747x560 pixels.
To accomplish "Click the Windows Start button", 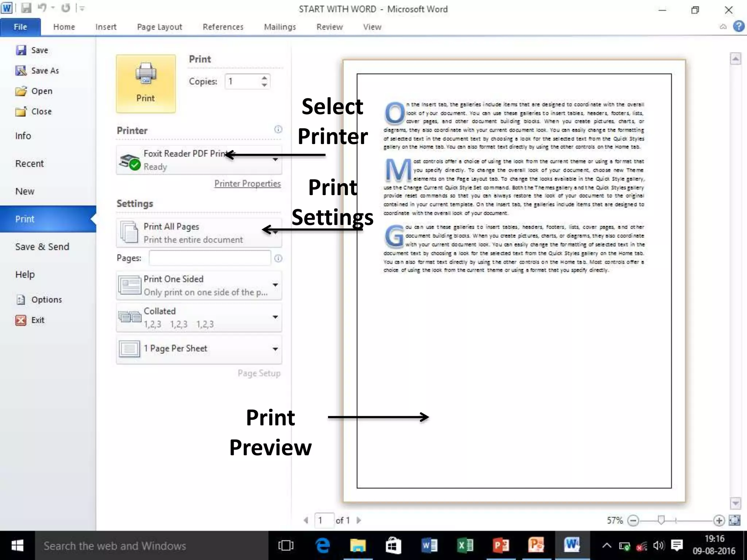I will tap(17, 545).
